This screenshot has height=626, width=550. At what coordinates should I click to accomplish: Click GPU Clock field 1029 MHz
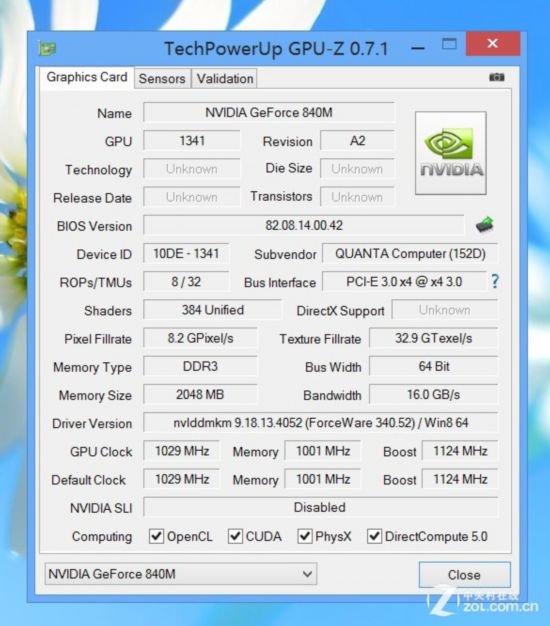pyautogui.click(x=182, y=451)
